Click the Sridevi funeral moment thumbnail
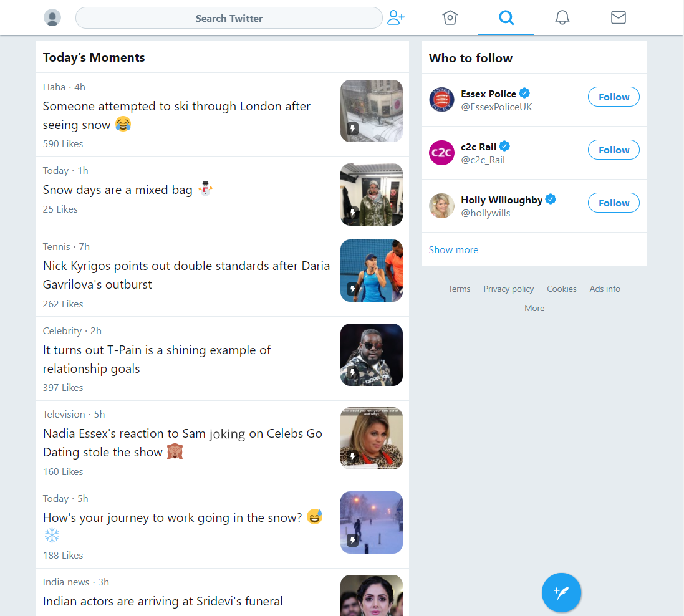The width and height of the screenshot is (684, 616). pyautogui.click(x=371, y=595)
